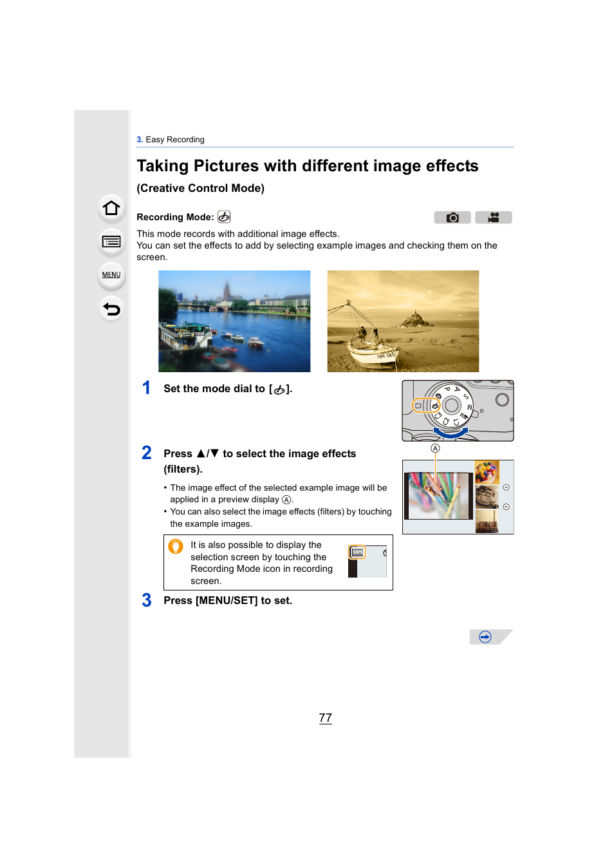Click the '(Creative Control Mode)' subtitle
The width and height of the screenshot is (614, 868).
[x=201, y=188]
